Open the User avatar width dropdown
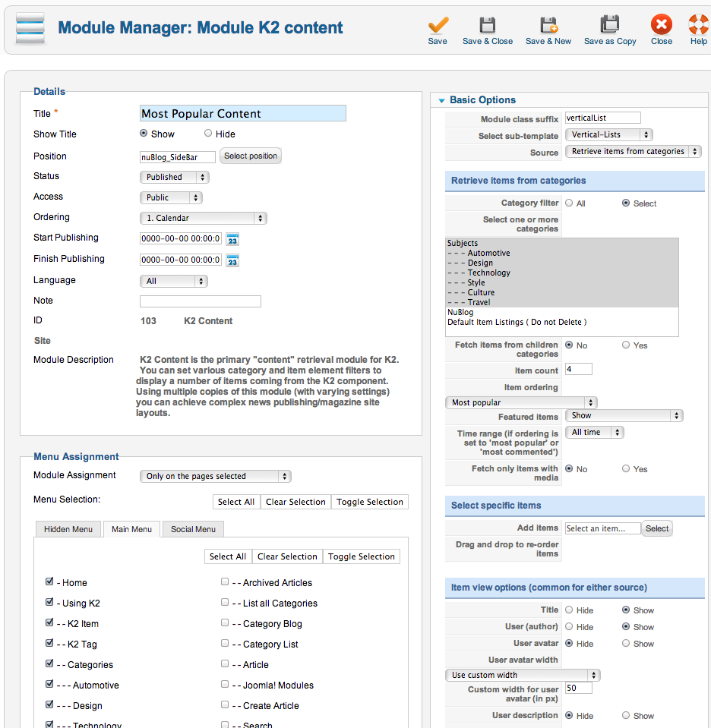 click(523, 675)
